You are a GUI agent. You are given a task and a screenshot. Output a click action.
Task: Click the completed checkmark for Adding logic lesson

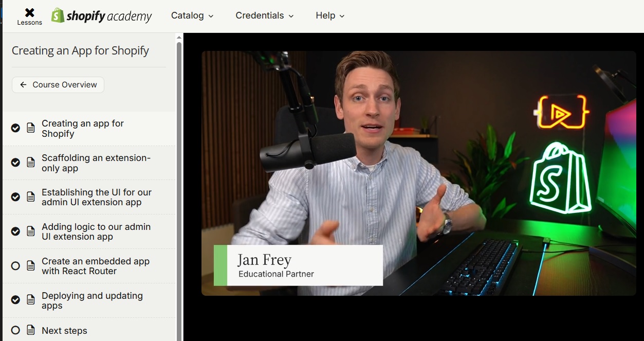(15, 231)
